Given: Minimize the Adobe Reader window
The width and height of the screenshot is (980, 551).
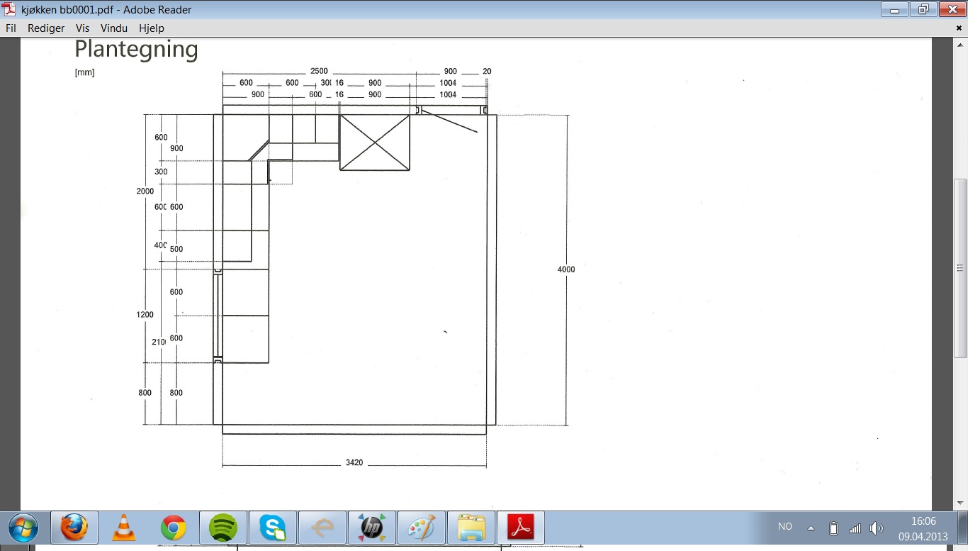Looking at the screenshot, I should (x=895, y=9).
